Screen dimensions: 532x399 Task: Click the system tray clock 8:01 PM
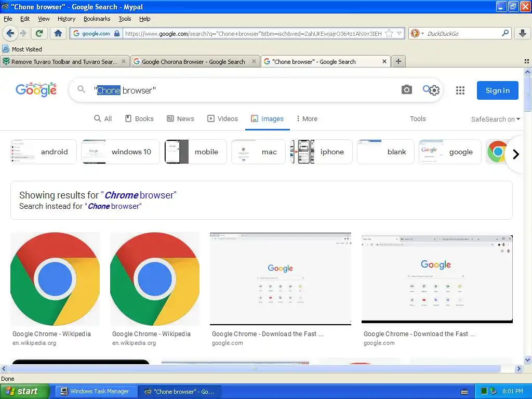click(513, 391)
